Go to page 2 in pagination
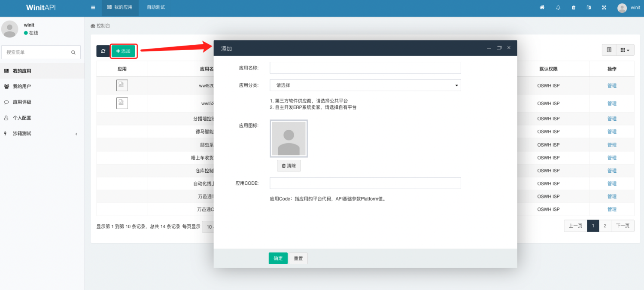Screen dimensions: 644x290 pyautogui.click(x=605, y=226)
